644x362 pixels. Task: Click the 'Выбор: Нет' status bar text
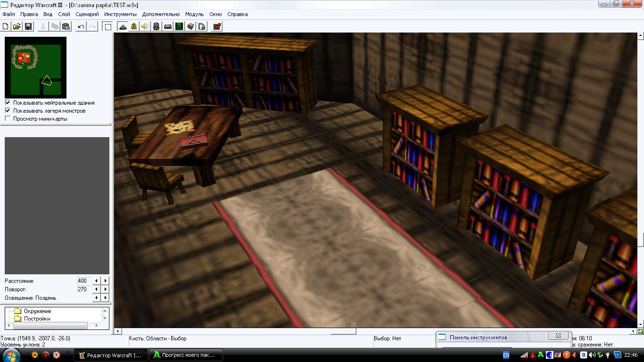pyautogui.click(x=388, y=338)
